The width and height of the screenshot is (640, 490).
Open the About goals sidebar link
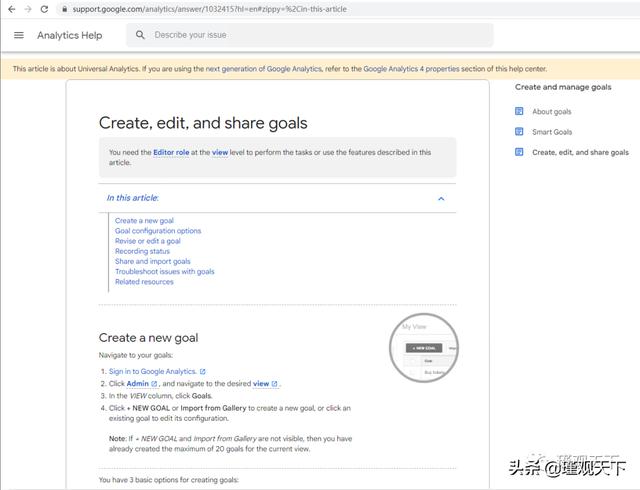point(551,111)
